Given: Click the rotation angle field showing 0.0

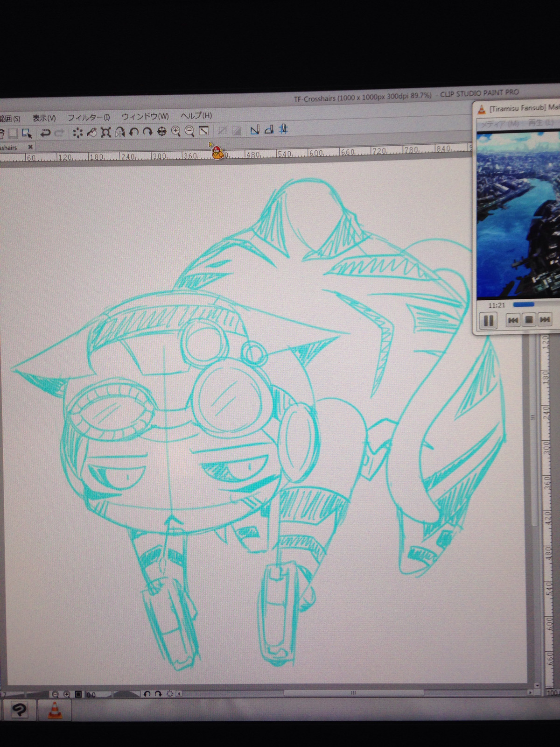Looking at the screenshot, I should 91,695.
